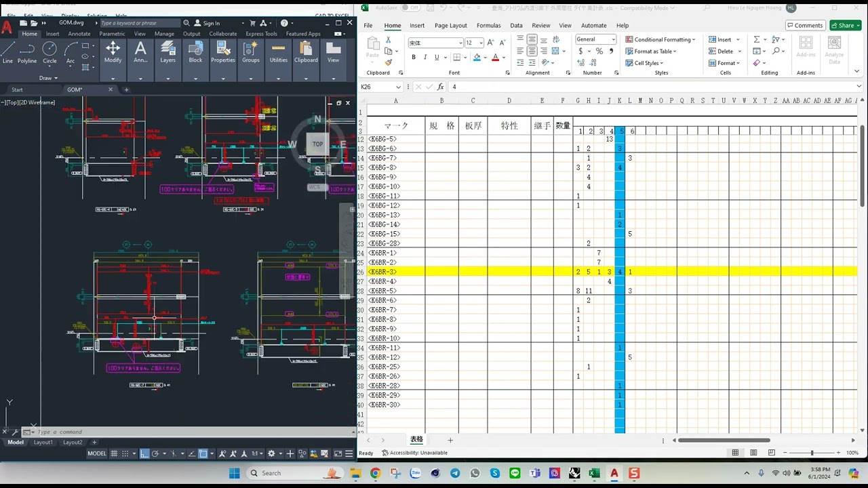Viewport: 868px width, 488px height.
Task: Click Sign In in AutoCAD title bar
Action: (x=207, y=23)
